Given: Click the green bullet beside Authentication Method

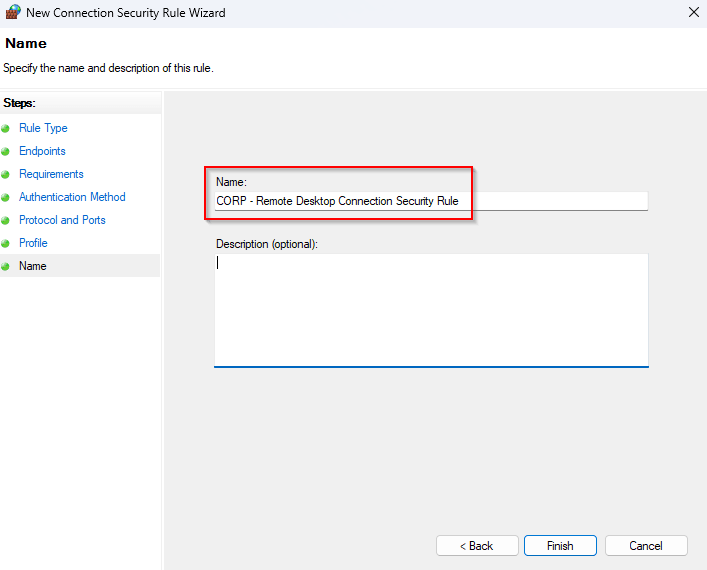Looking at the screenshot, I should 6,198.
